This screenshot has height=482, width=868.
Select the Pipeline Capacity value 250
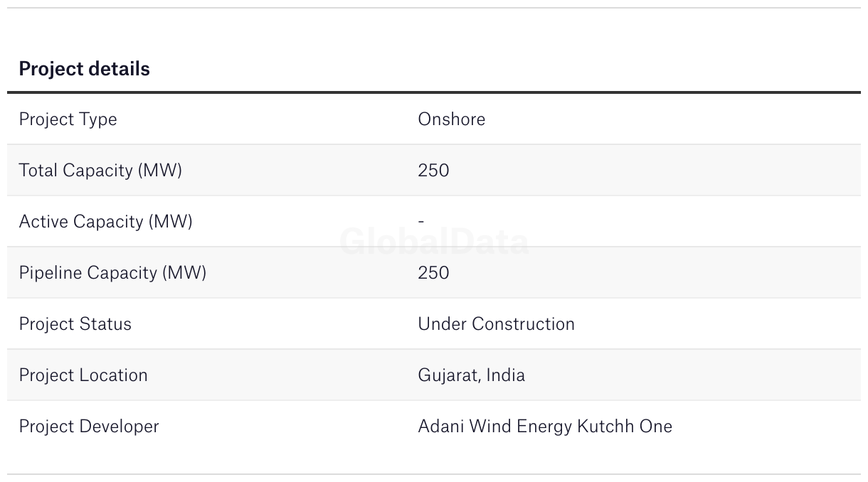click(x=433, y=273)
